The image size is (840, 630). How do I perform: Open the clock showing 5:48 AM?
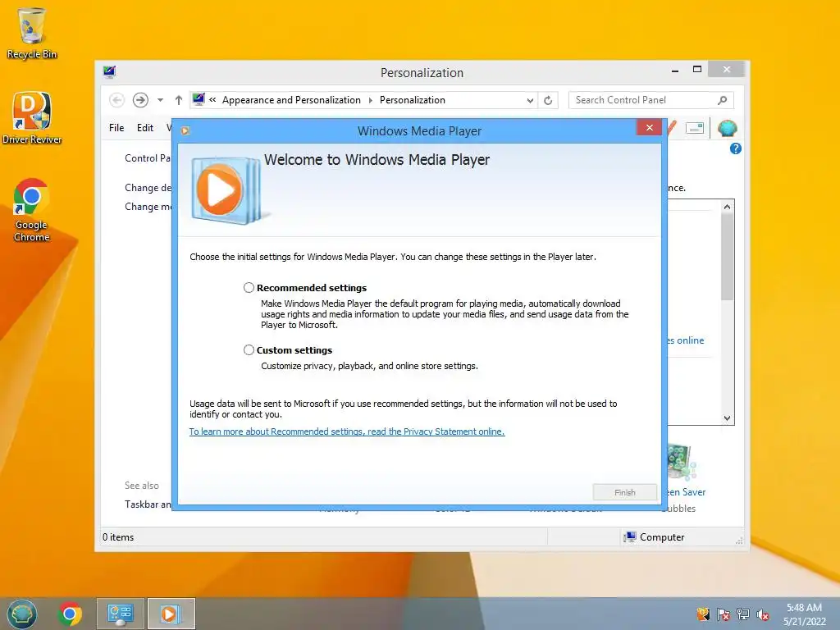pyautogui.click(x=804, y=614)
